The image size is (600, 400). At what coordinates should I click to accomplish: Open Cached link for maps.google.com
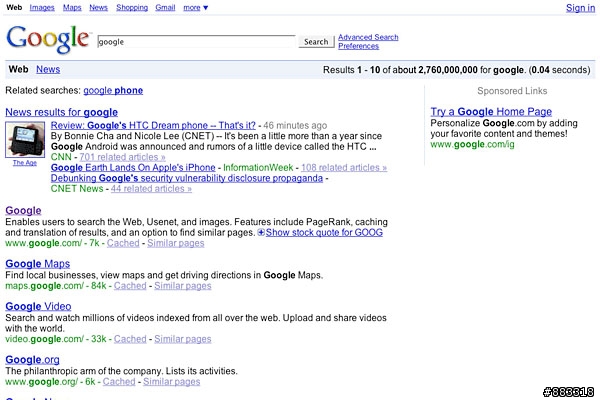[x=130, y=286]
